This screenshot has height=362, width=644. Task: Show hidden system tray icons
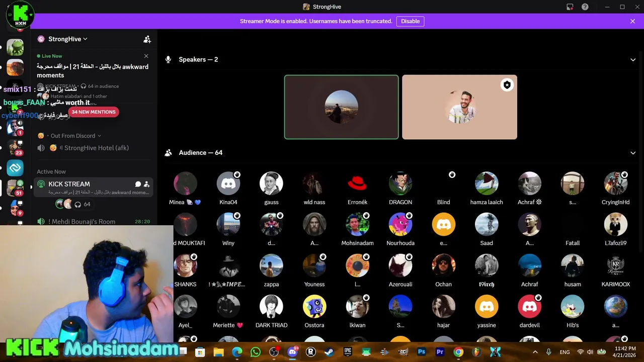[535, 352]
